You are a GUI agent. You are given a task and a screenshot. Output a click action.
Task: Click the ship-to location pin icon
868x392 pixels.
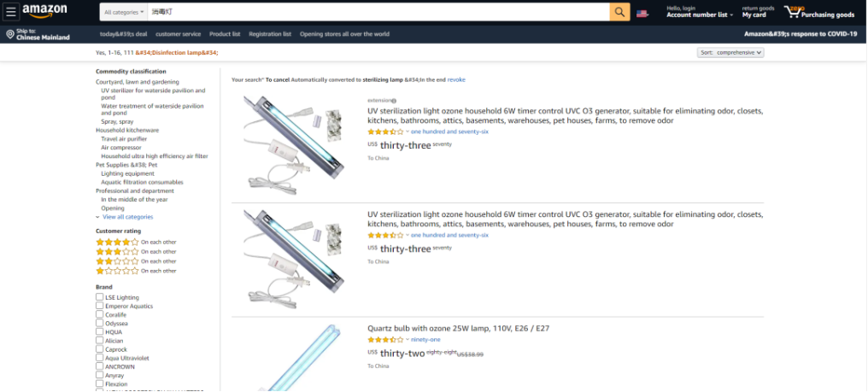click(x=9, y=34)
